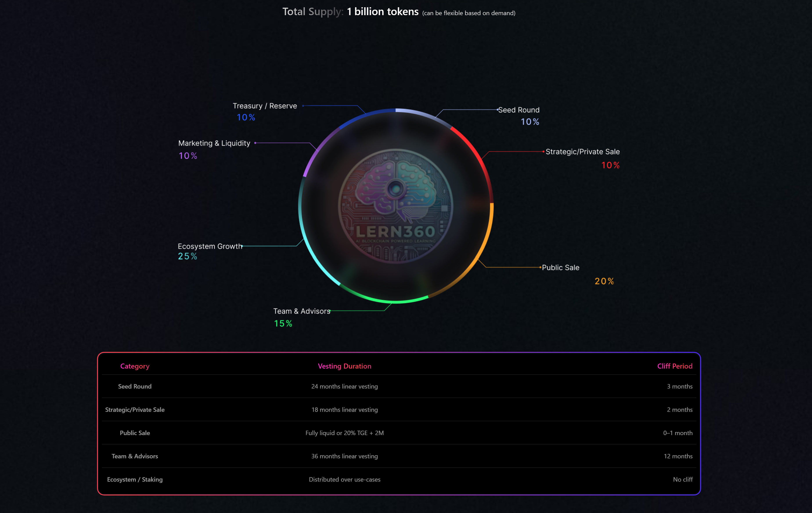Click the Category column header
The width and height of the screenshot is (812, 513).
coord(135,366)
